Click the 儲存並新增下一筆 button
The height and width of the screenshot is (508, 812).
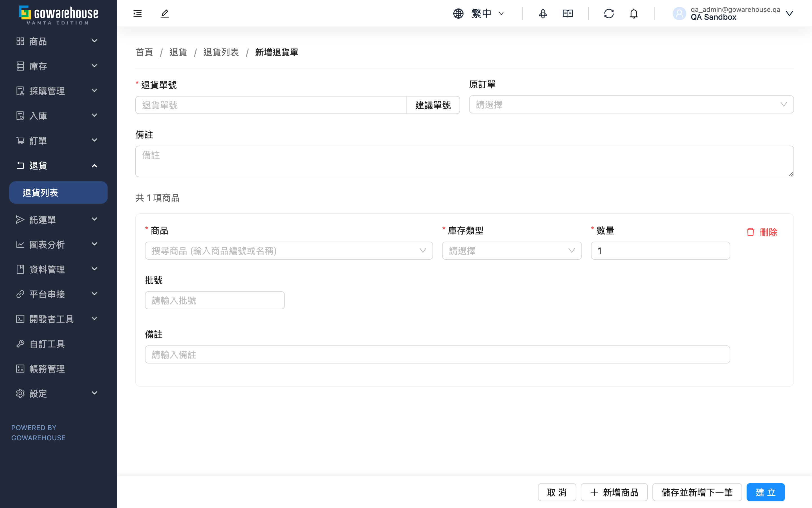[697, 492]
